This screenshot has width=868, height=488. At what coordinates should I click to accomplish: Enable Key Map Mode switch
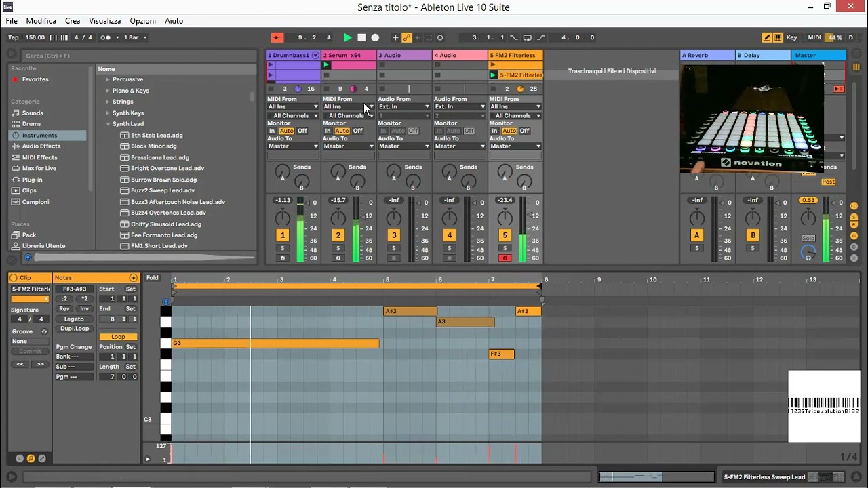click(791, 38)
